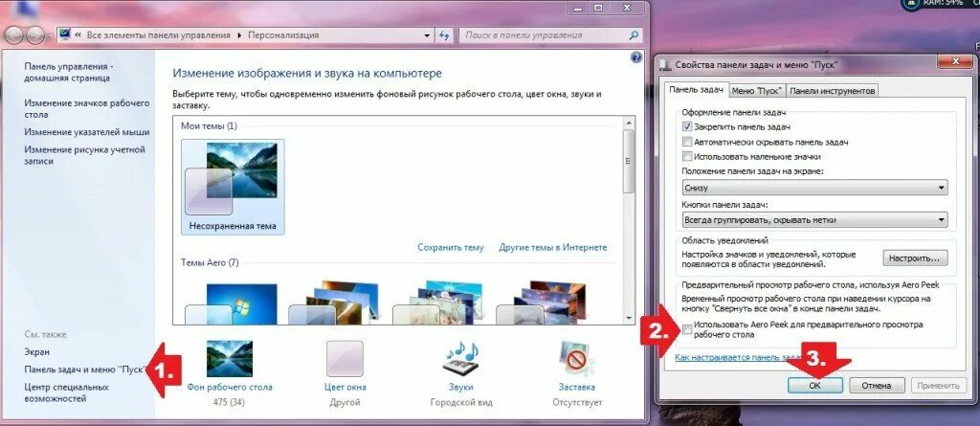980x426 pixels.
Task: Select the third Aero theme thumbnail
Action: tap(437, 303)
